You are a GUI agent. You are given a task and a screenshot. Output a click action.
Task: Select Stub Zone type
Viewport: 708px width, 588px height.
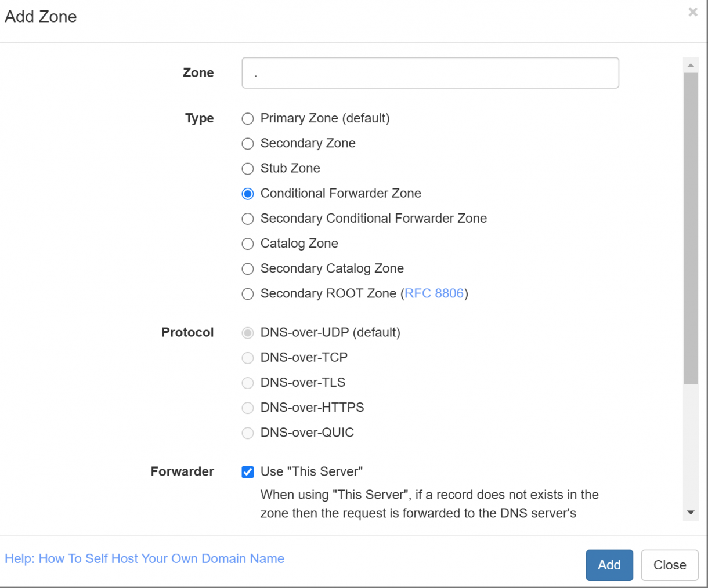pyautogui.click(x=248, y=168)
